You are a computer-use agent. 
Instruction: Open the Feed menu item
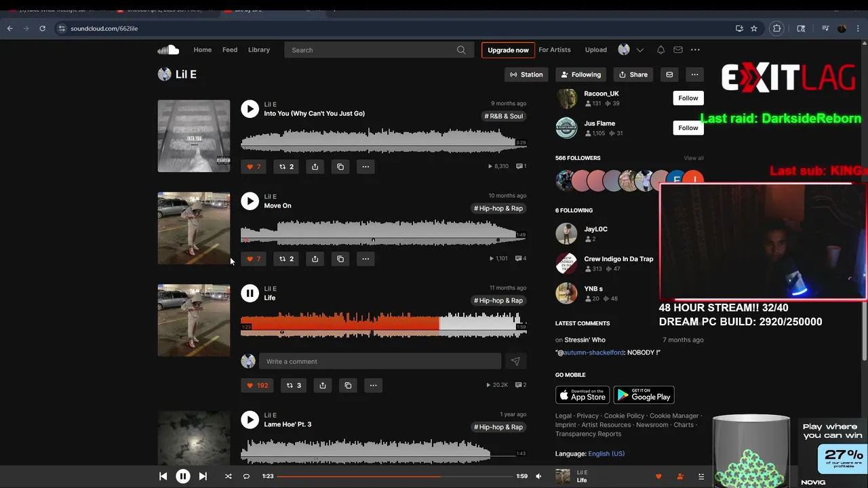230,49
